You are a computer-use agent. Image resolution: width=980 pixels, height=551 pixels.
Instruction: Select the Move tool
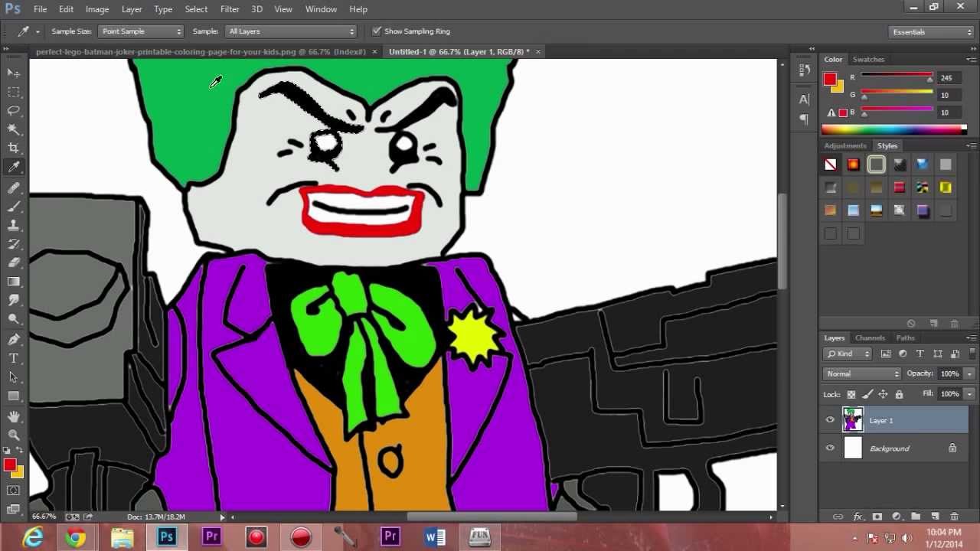(x=14, y=73)
